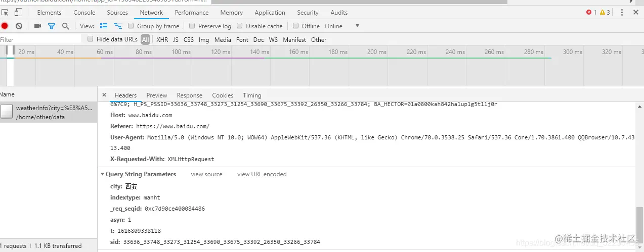Filter requests by JS
Image resolution: width=644 pixels, height=252 pixels.
[x=176, y=39]
